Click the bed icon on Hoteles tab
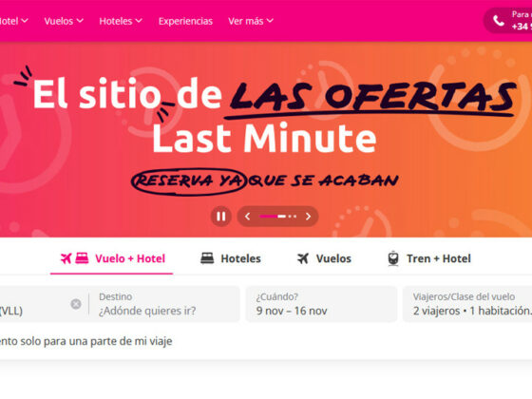Screen dimensions: 532x399 click(x=207, y=258)
